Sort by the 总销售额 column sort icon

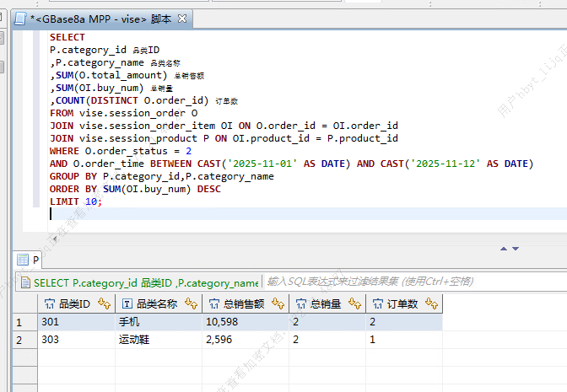coord(278,303)
